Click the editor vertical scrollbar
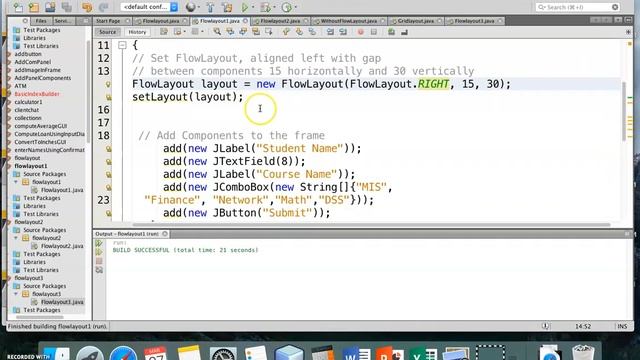Image resolution: width=640 pixels, height=360 pixels. pos(624,111)
